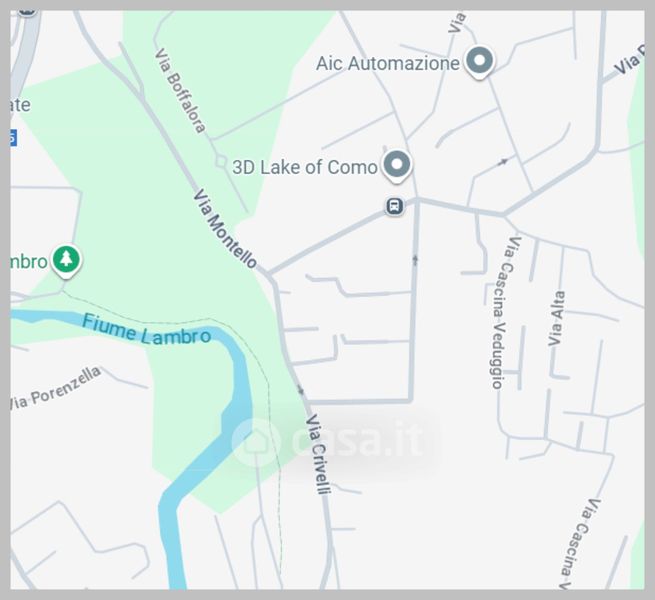Click the one-way arrow on the vertical road below bus stop
Image resolution: width=655 pixels, height=600 pixels.
[x=415, y=260]
